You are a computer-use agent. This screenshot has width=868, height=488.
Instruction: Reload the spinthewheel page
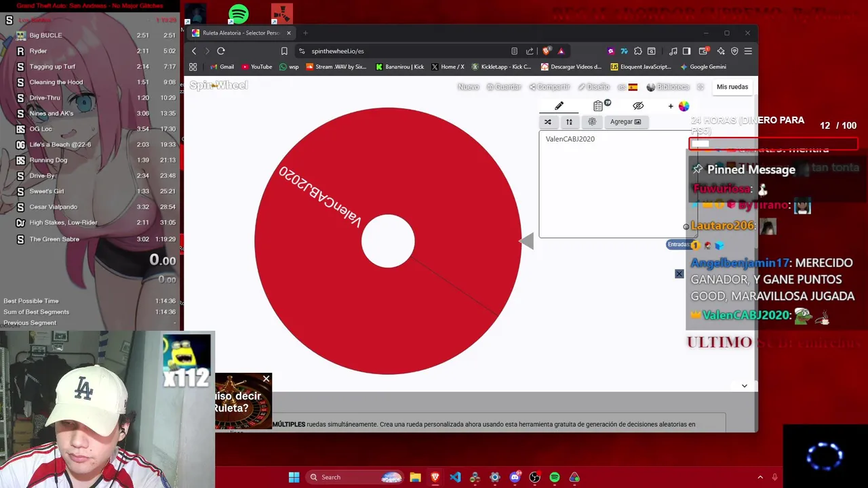click(221, 51)
